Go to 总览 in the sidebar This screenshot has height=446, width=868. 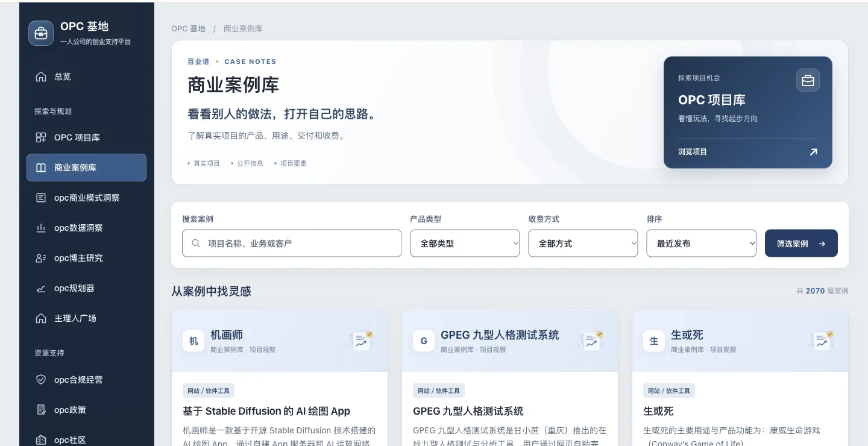(86, 77)
